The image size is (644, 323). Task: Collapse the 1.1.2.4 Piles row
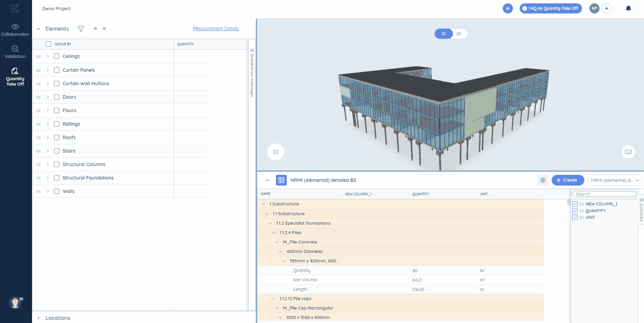(x=274, y=233)
